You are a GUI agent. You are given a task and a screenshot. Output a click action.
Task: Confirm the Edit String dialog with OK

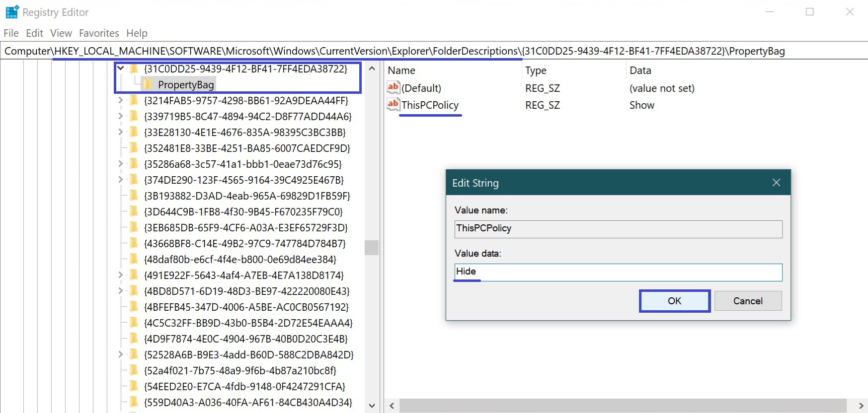[x=675, y=301]
